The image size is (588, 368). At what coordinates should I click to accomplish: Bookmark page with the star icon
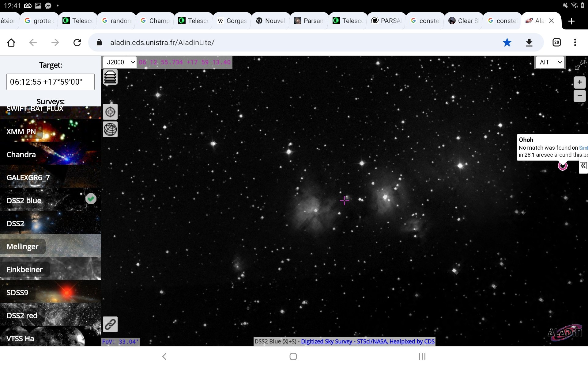click(x=507, y=42)
